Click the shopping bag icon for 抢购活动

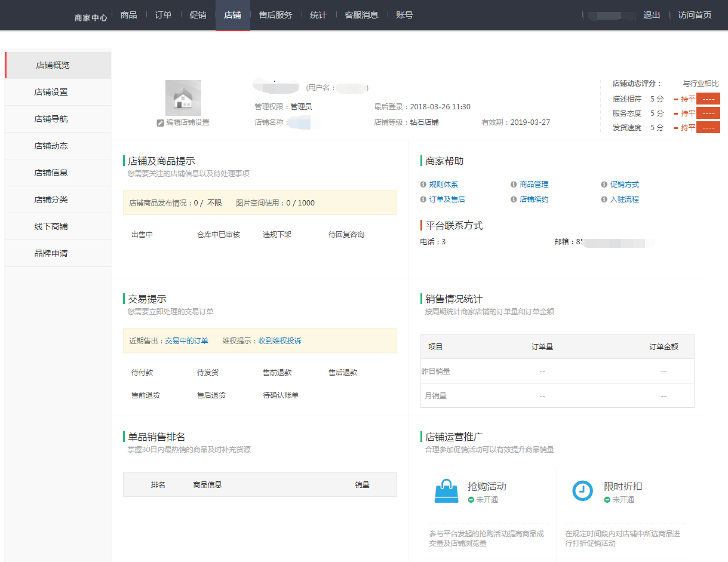point(446,491)
